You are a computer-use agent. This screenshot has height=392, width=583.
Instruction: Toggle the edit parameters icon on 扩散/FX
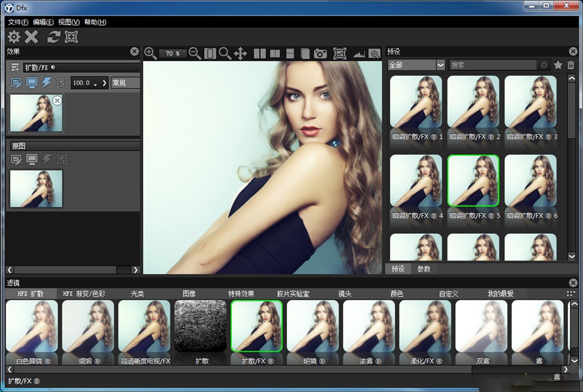click(16, 83)
